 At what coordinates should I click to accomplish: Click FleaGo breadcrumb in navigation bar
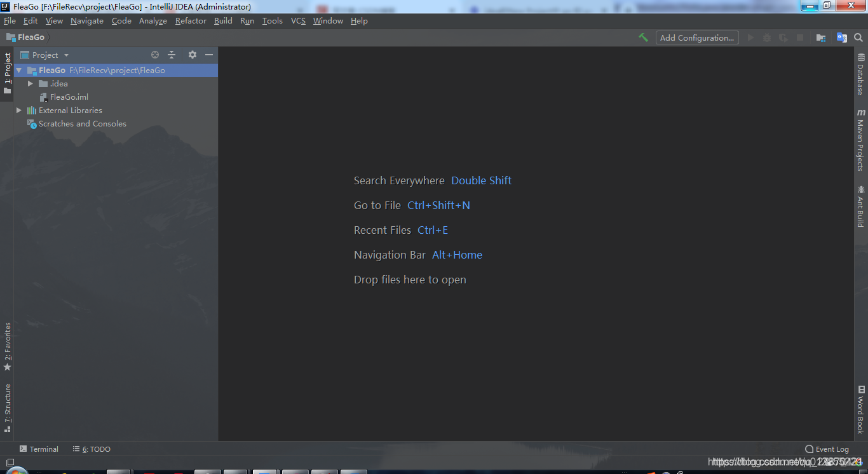31,37
